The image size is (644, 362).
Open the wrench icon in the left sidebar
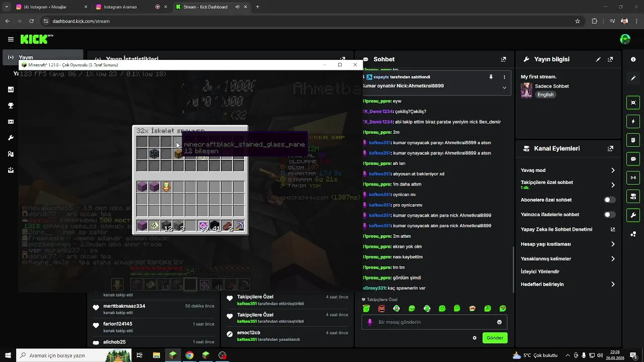click(11, 138)
